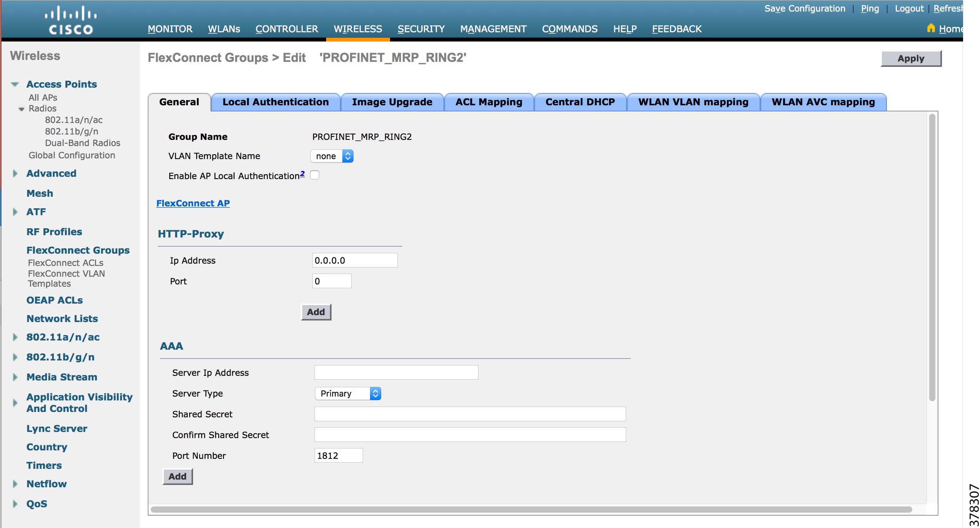Switch to the Central DHCP tab
Image resolution: width=980 pixels, height=528 pixels.
pos(580,102)
